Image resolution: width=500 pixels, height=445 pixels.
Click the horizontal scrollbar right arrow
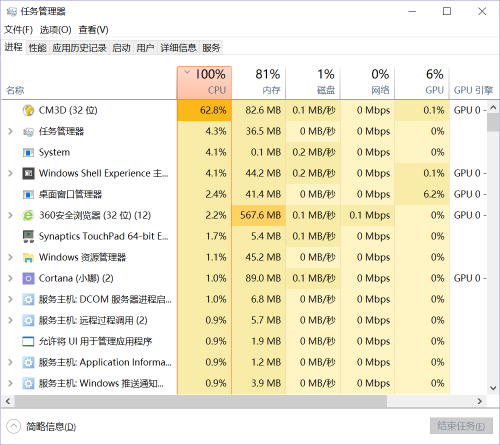480,401
